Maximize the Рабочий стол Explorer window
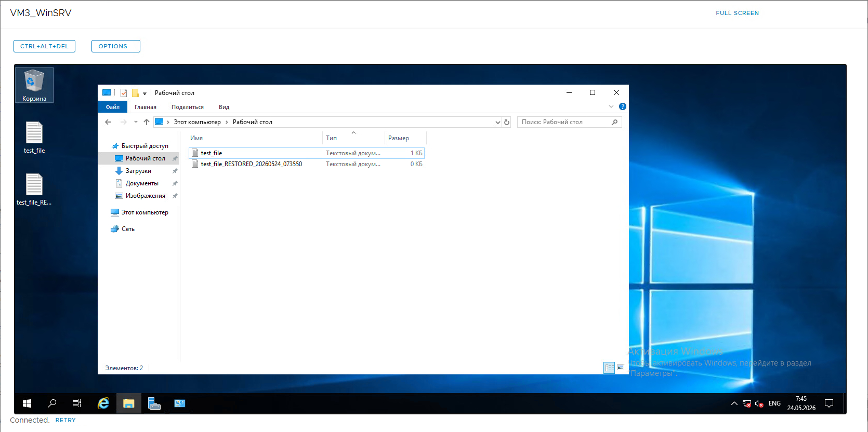 593,92
